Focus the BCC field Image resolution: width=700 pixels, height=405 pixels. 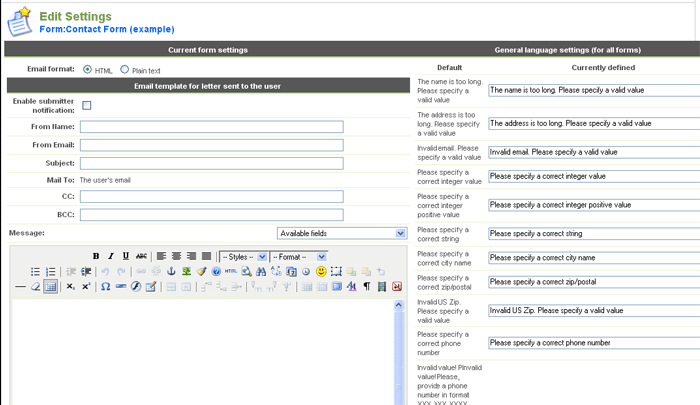(212, 215)
